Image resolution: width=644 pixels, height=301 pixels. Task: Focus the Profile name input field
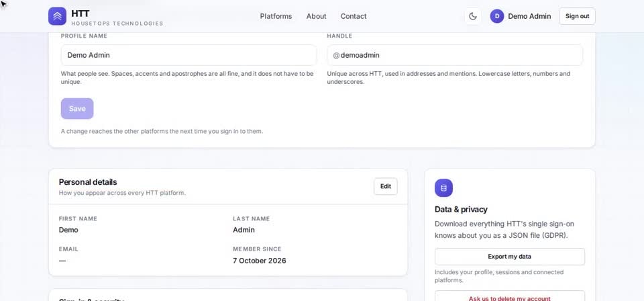[189, 55]
